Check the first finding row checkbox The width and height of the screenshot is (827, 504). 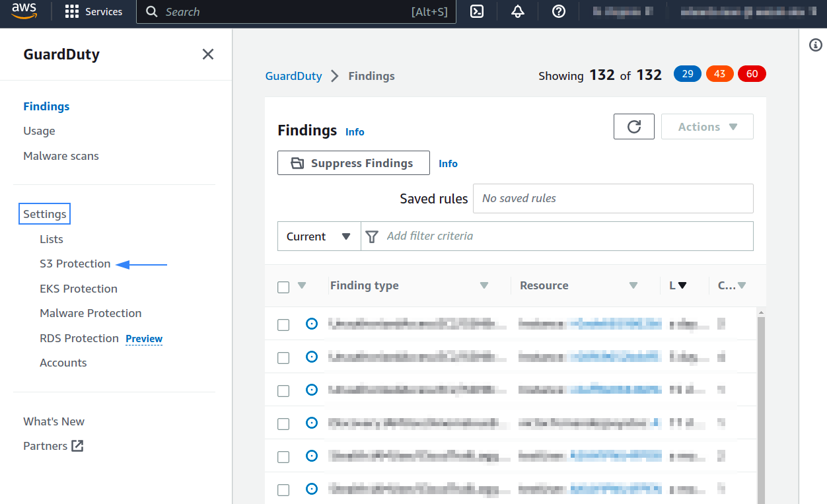pos(283,324)
